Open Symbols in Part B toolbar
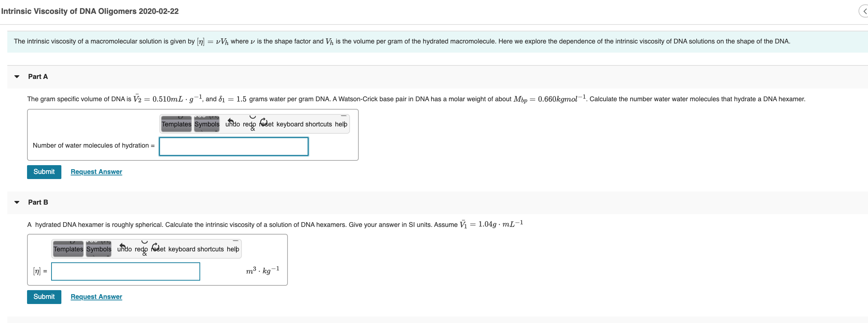868x323 pixels. (99, 249)
